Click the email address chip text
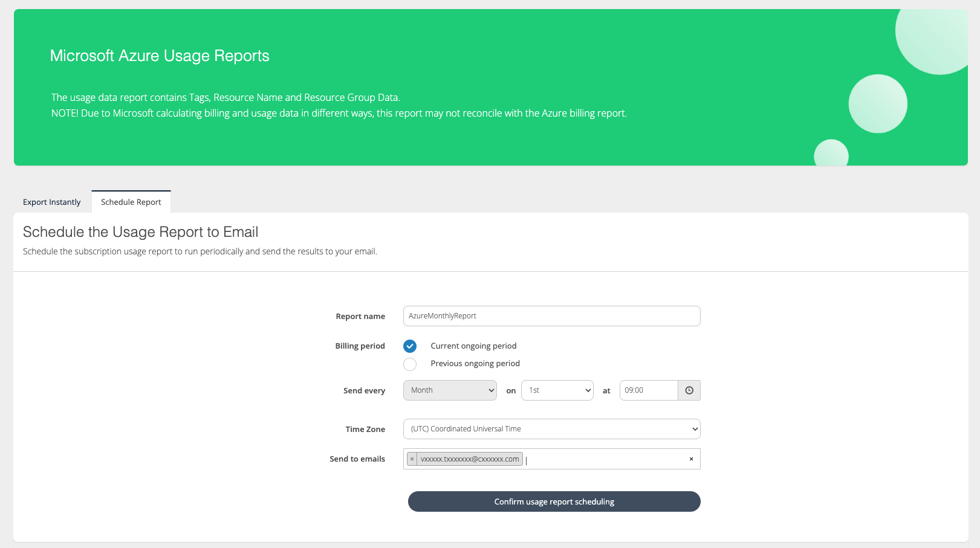The width and height of the screenshot is (980, 548). 470,459
